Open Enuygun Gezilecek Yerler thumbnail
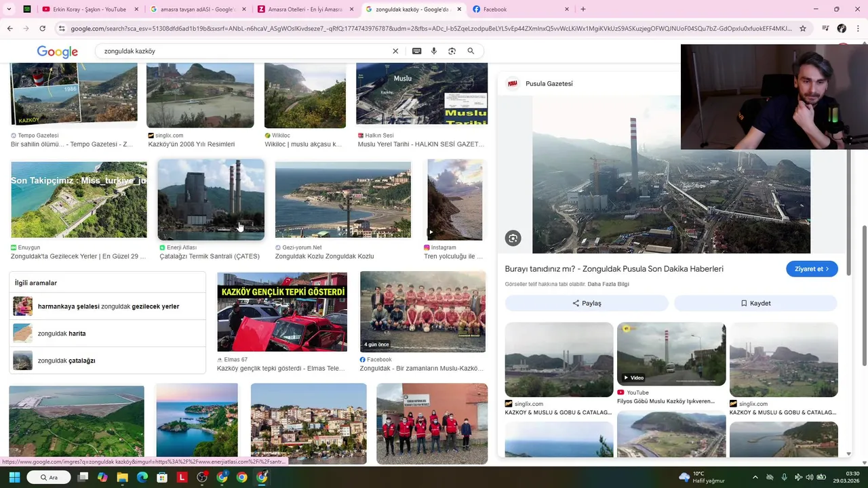Image resolution: width=868 pixels, height=488 pixels. coord(79,200)
